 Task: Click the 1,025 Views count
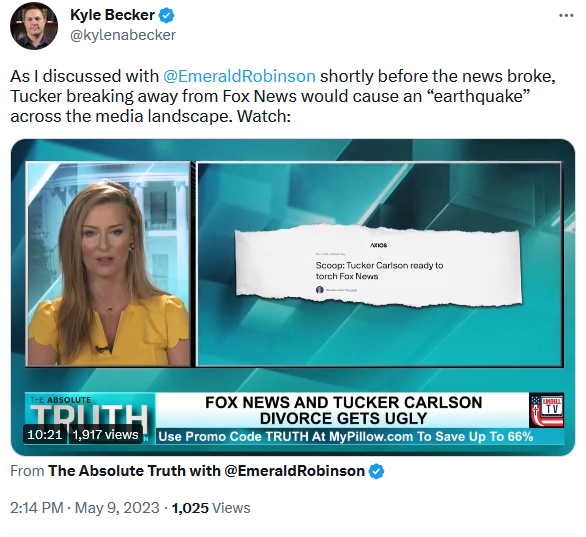point(211,508)
